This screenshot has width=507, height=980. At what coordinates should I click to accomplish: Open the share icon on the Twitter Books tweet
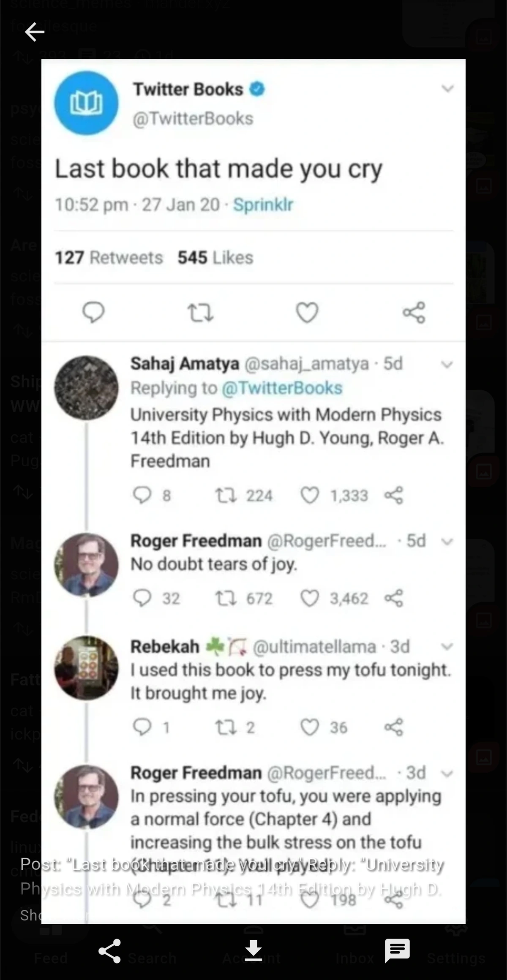(414, 313)
